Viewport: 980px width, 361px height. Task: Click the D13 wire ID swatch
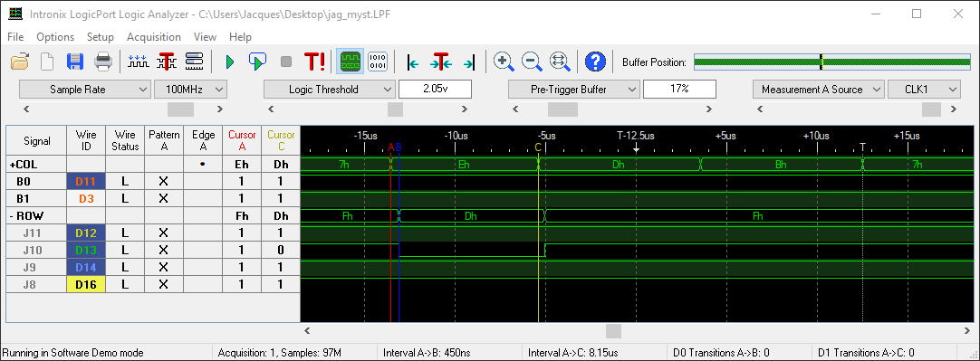[x=86, y=250]
